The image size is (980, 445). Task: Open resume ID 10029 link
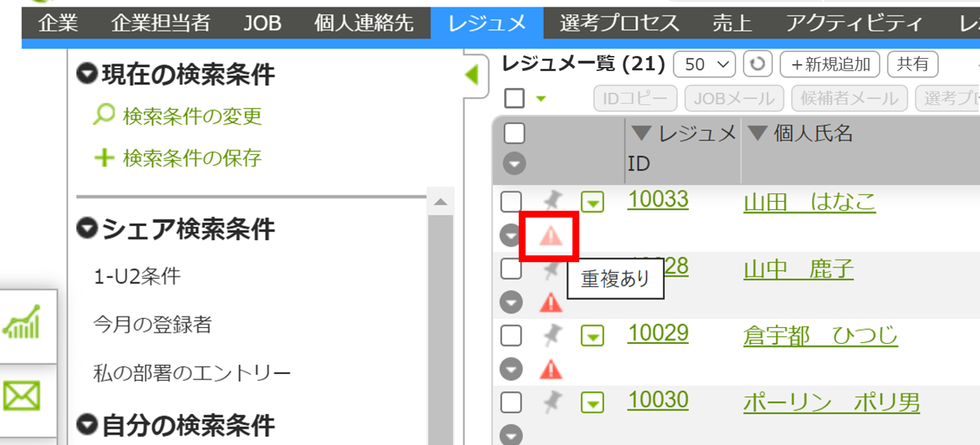(658, 333)
